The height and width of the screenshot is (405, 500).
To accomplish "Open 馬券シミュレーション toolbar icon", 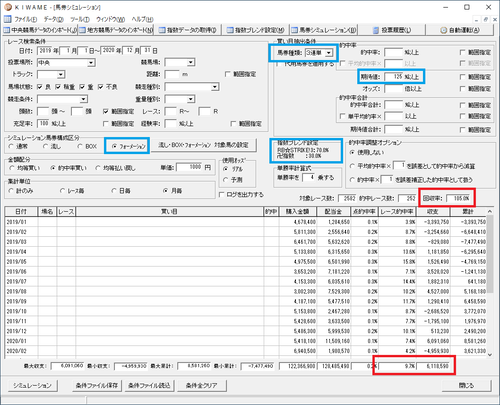I will pos(295,30).
